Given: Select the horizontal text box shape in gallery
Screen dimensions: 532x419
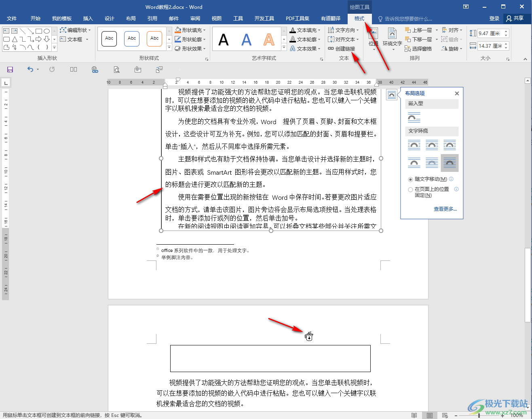Looking at the screenshot, I should pos(6,31).
